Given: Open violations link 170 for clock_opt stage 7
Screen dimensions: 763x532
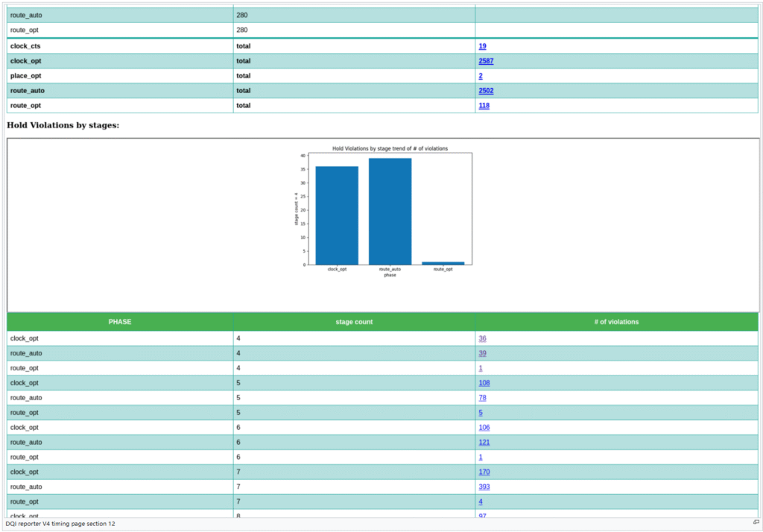Looking at the screenshot, I should (484, 472).
